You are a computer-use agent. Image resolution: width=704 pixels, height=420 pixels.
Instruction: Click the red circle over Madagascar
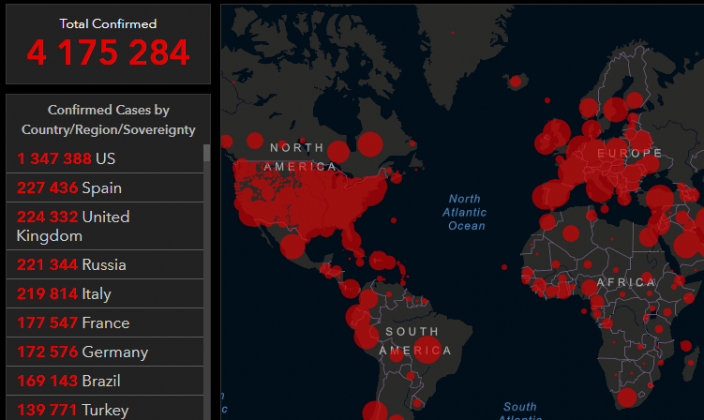click(x=691, y=363)
